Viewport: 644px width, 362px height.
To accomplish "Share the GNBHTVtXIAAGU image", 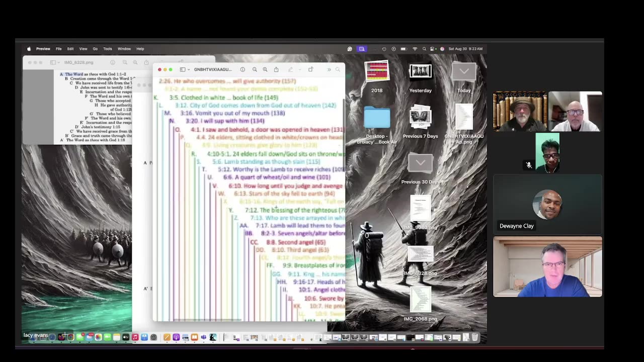I will coord(276,69).
